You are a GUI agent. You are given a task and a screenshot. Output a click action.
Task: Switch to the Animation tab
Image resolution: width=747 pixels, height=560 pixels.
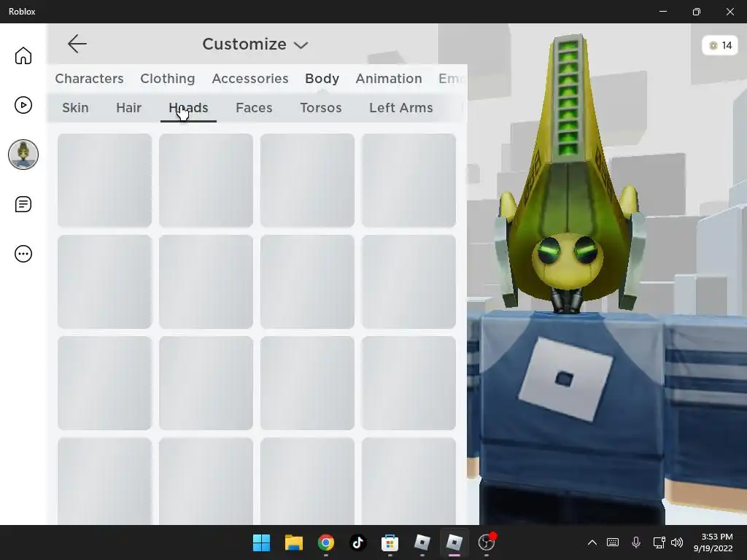[x=389, y=79]
